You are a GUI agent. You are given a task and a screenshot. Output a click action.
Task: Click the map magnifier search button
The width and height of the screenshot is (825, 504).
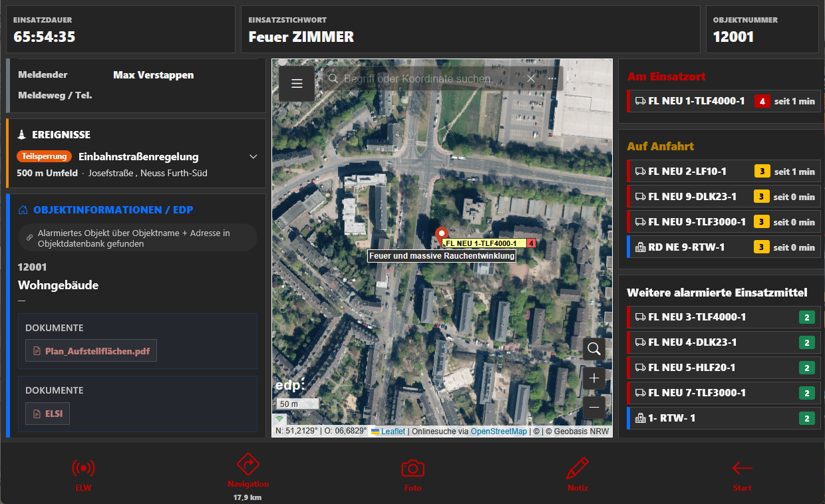(594, 348)
